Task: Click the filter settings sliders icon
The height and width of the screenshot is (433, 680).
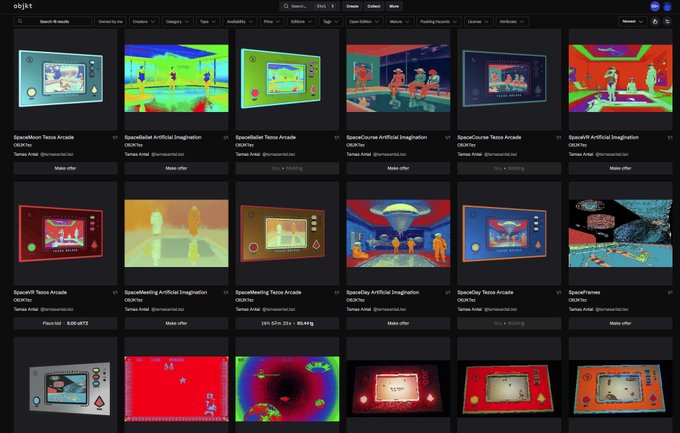Action: (667, 21)
